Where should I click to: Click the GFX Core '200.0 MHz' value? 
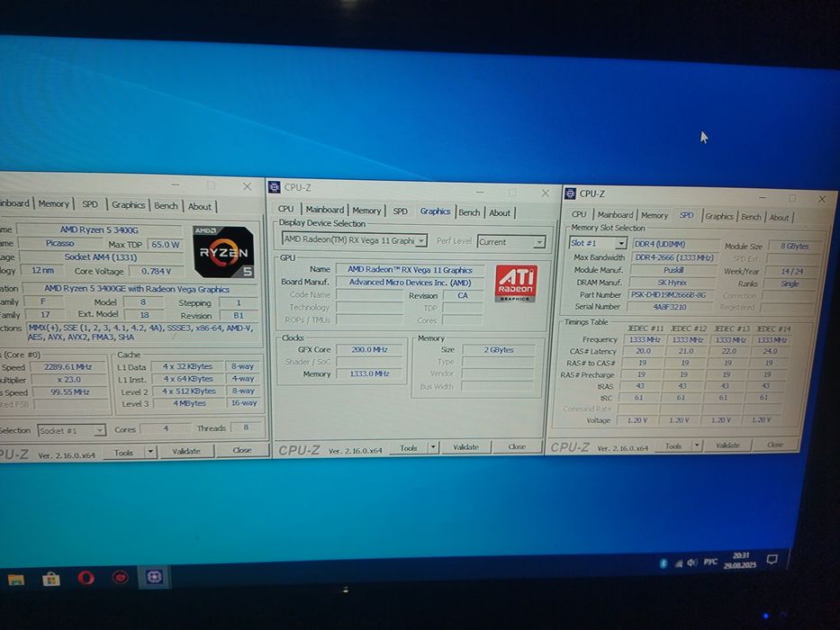(370, 349)
